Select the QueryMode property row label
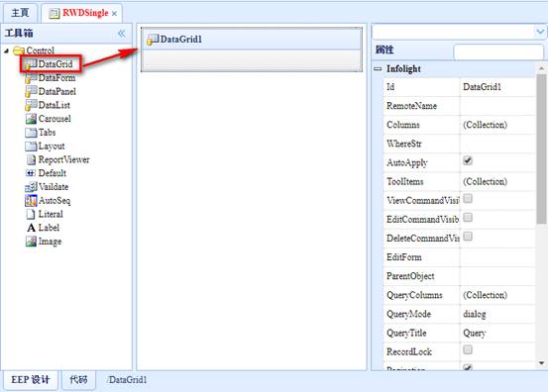Image resolution: width=548 pixels, height=392 pixels. pyautogui.click(x=408, y=314)
